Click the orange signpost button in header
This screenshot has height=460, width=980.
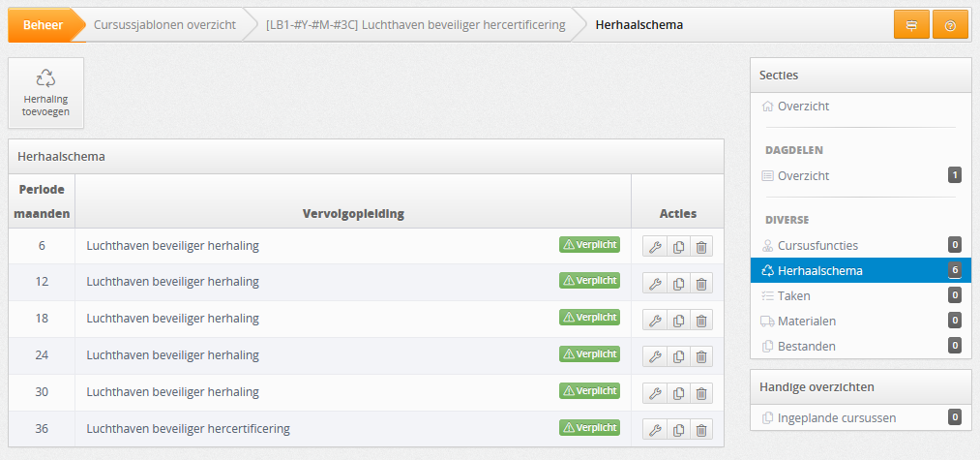pyautogui.click(x=911, y=25)
